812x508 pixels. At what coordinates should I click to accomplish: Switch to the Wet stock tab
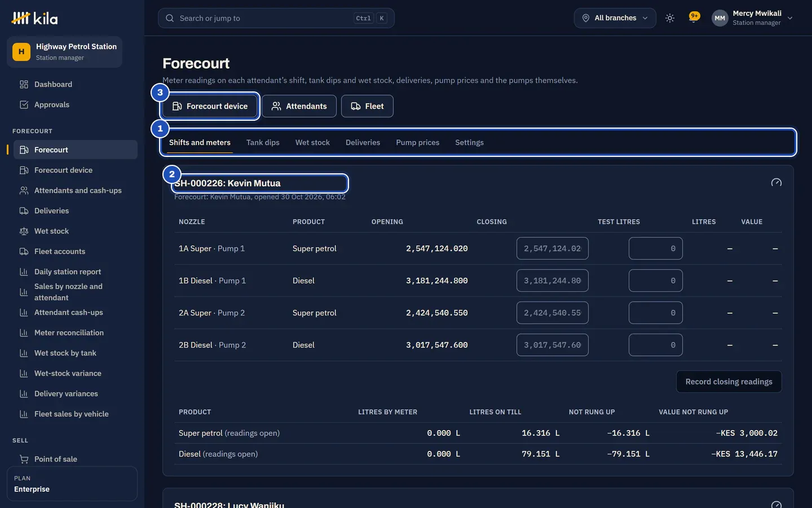tap(312, 142)
